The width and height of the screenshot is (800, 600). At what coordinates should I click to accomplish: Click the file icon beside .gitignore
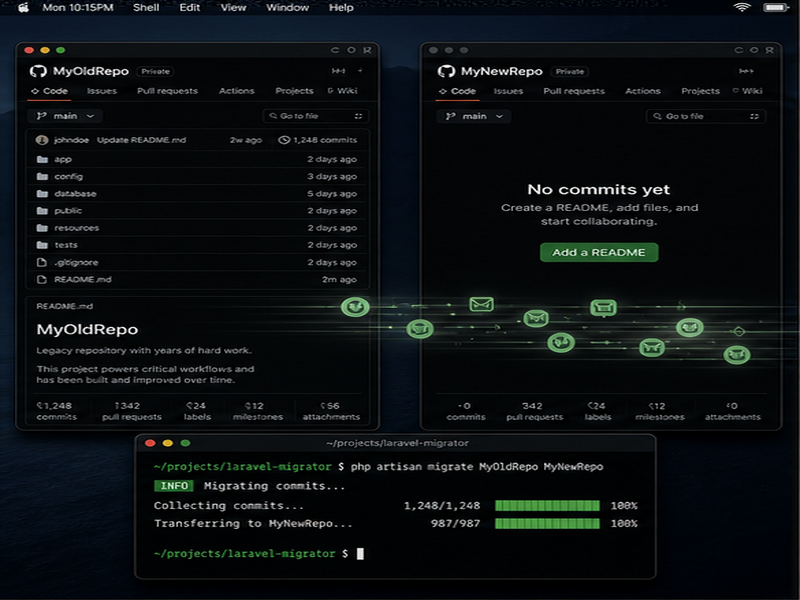click(x=42, y=262)
